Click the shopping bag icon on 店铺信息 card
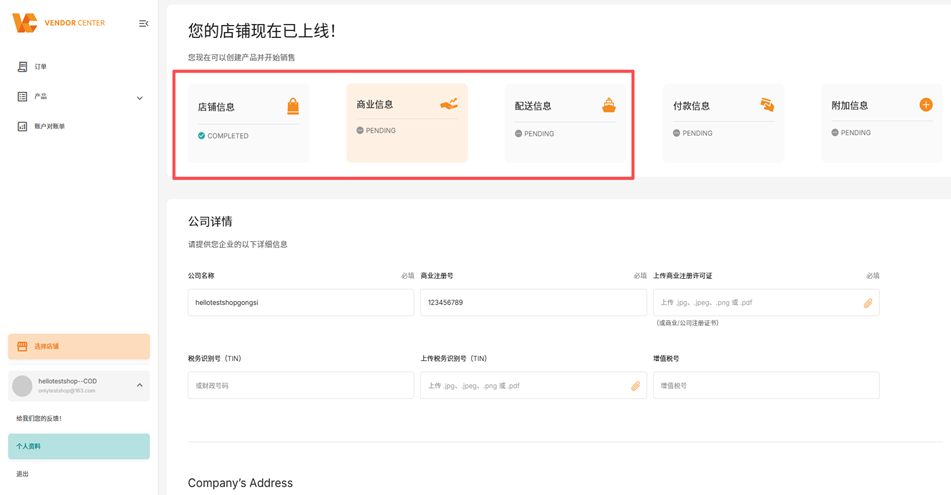This screenshot has width=951, height=495. 293,106
